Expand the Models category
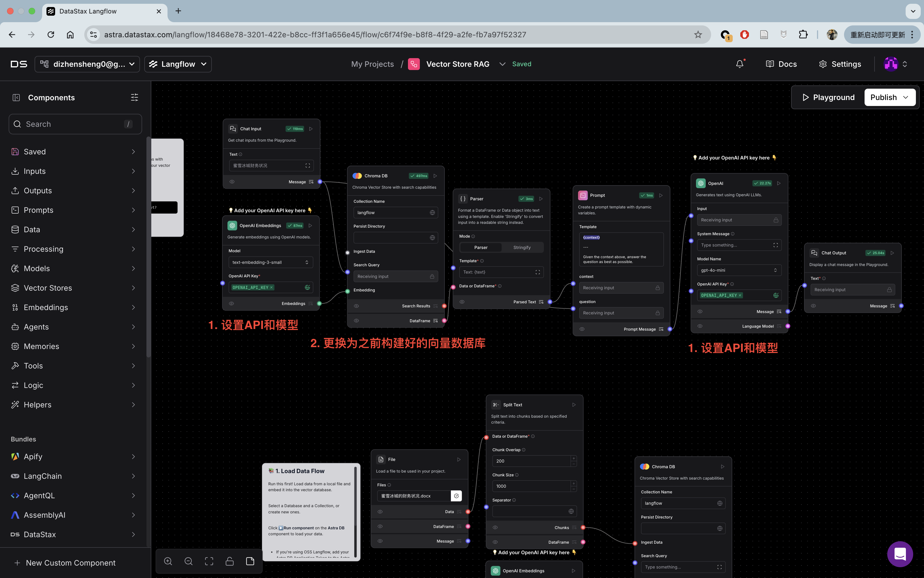924x578 pixels. coord(74,268)
